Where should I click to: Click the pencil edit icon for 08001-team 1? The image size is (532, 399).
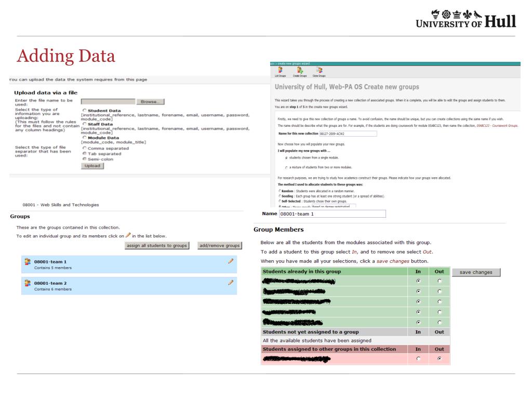[231, 261]
